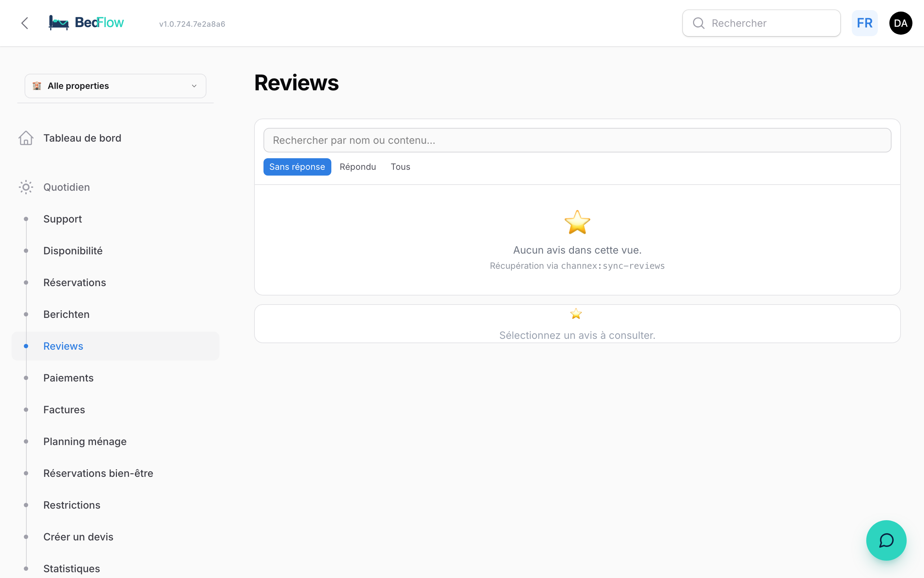Click the Quotidien sun icon
The height and width of the screenshot is (578, 924).
pyautogui.click(x=26, y=187)
